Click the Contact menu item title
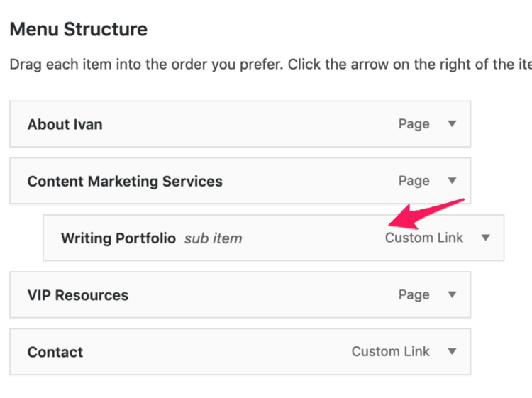 pos(55,352)
